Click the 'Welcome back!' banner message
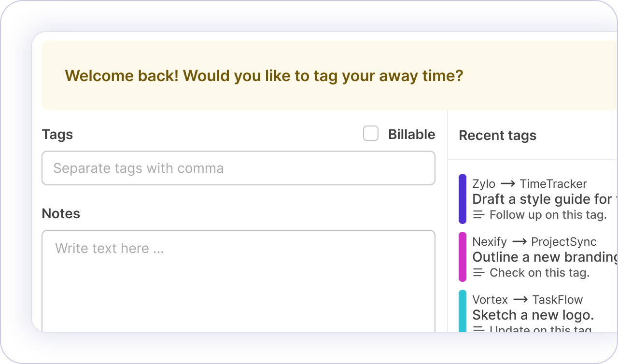The image size is (618, 364). point(264,76)
